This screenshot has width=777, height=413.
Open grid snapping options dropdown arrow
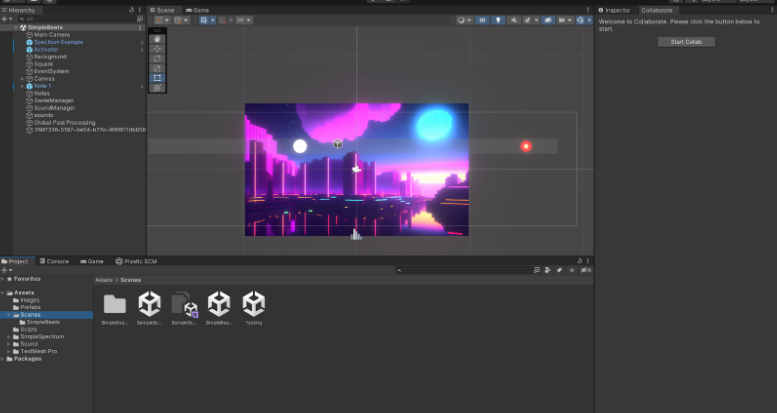[213, 20]
